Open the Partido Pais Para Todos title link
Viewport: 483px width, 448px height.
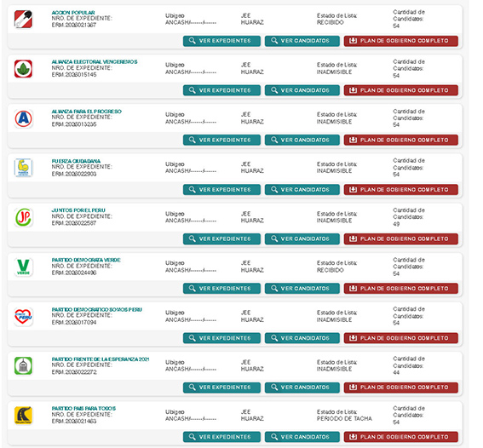(x=83, y=408)
